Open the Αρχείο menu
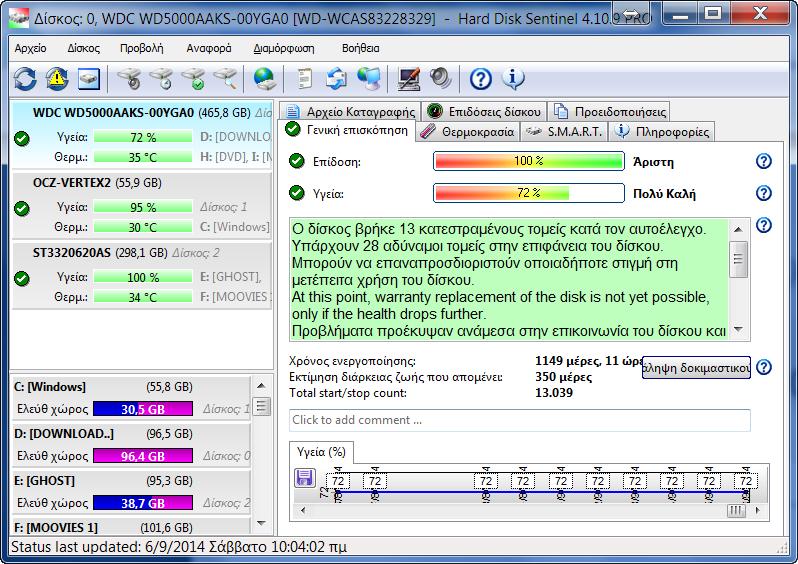This screenshot has width=798, height=564. click(x=31, y=48)
